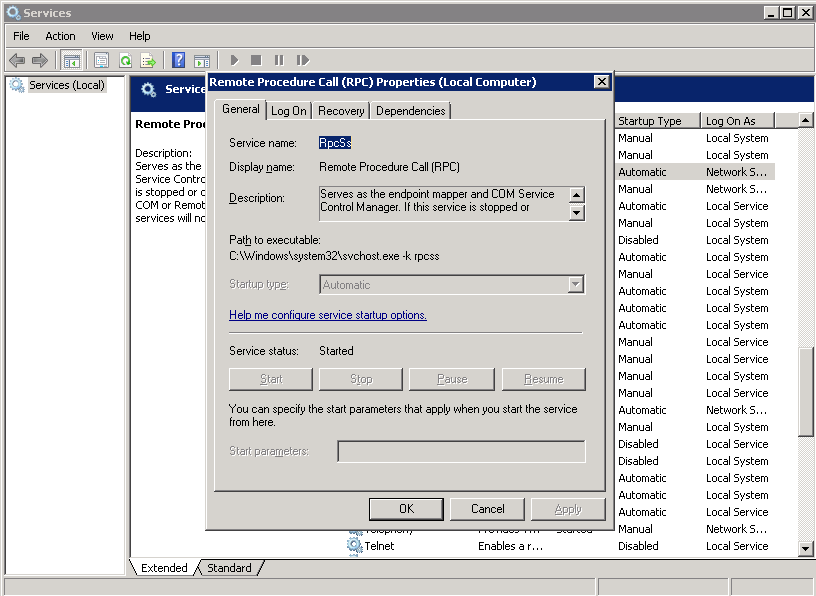
Task: Switch to the Dependencies tab
Action: coord(410,111)
